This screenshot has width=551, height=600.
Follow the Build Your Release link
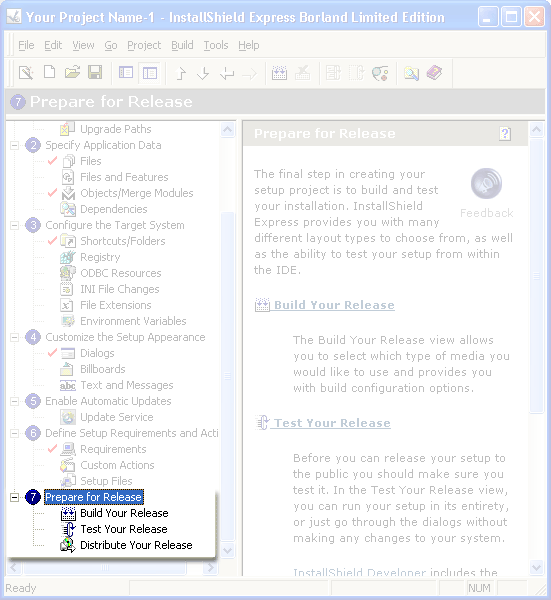[334, 305]
